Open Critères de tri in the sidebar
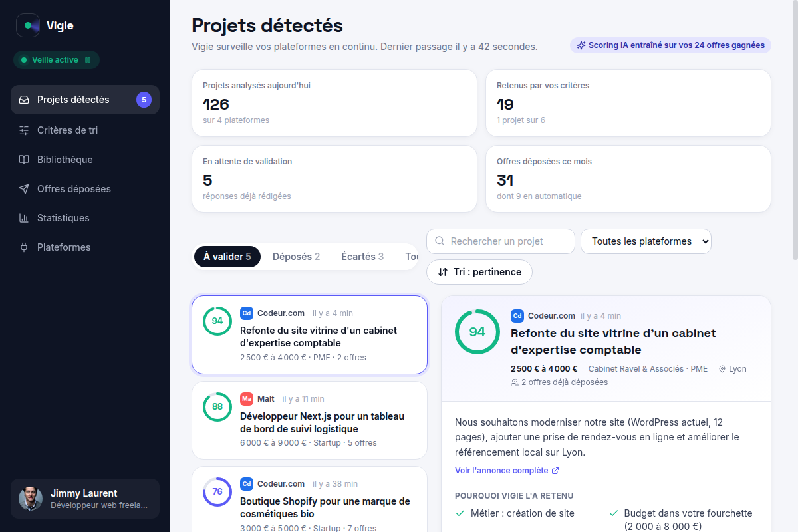The width and height of the screenshot is (798, 532). (x=85, y=130)
